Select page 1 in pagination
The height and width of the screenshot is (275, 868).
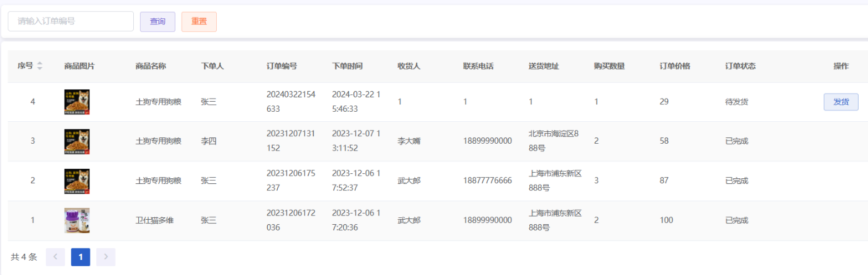(x=80, y=257)
